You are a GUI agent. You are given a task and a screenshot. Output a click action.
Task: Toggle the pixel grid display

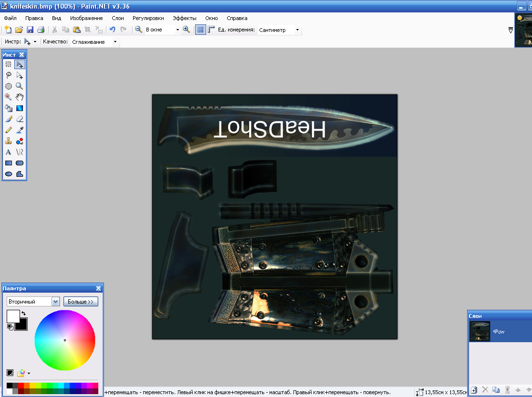click(x=200, y=30)
